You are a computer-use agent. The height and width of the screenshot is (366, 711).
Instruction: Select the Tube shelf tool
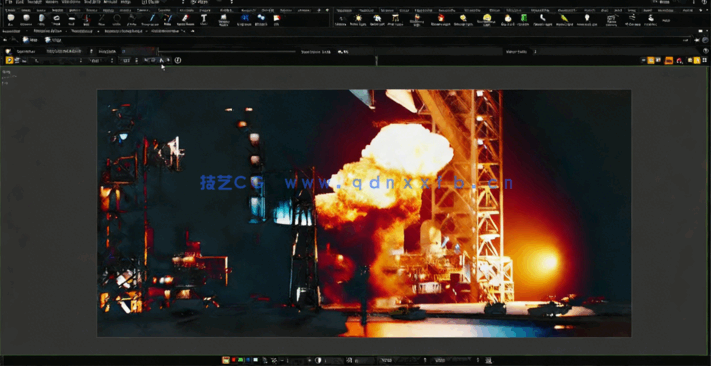pyautogui.click(x=41, y=19)
